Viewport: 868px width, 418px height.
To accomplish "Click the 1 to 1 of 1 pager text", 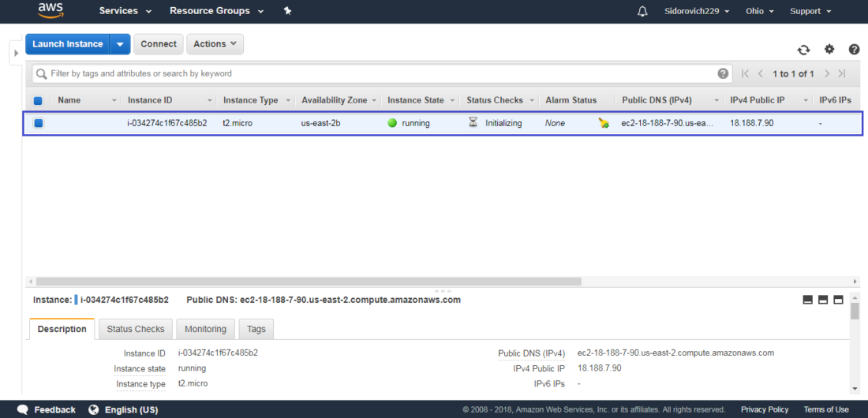I will point(793,73).
